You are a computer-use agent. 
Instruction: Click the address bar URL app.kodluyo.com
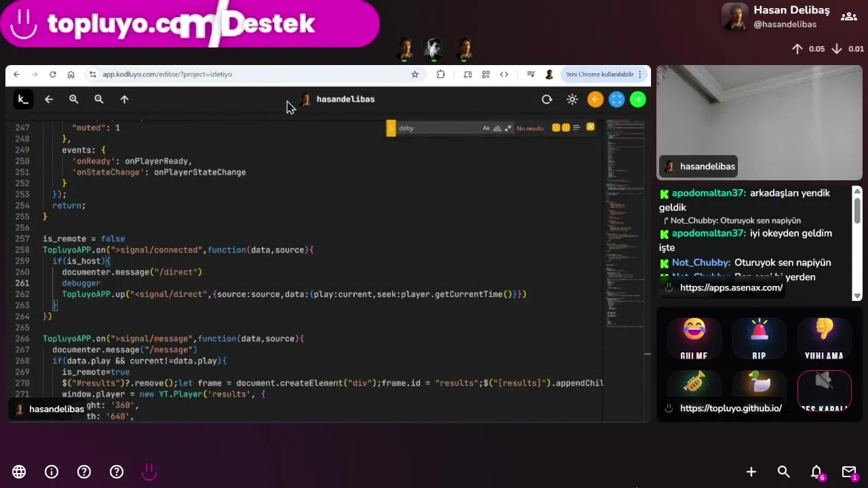[167, 75]
